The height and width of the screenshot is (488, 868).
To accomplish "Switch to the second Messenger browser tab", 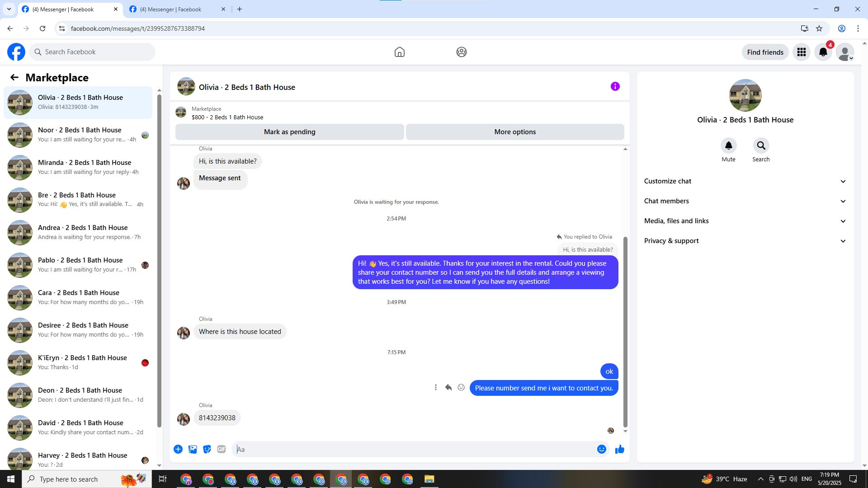I will [172, 9].
